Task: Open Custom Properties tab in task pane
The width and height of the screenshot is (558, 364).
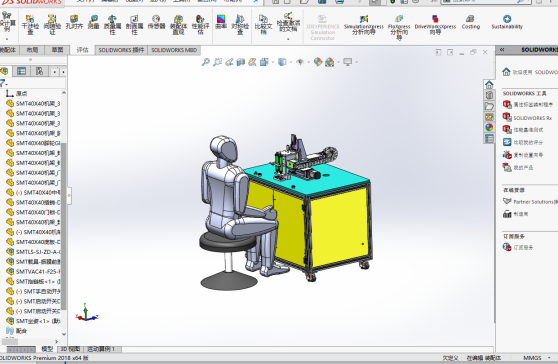Action: tap(489, 138)
